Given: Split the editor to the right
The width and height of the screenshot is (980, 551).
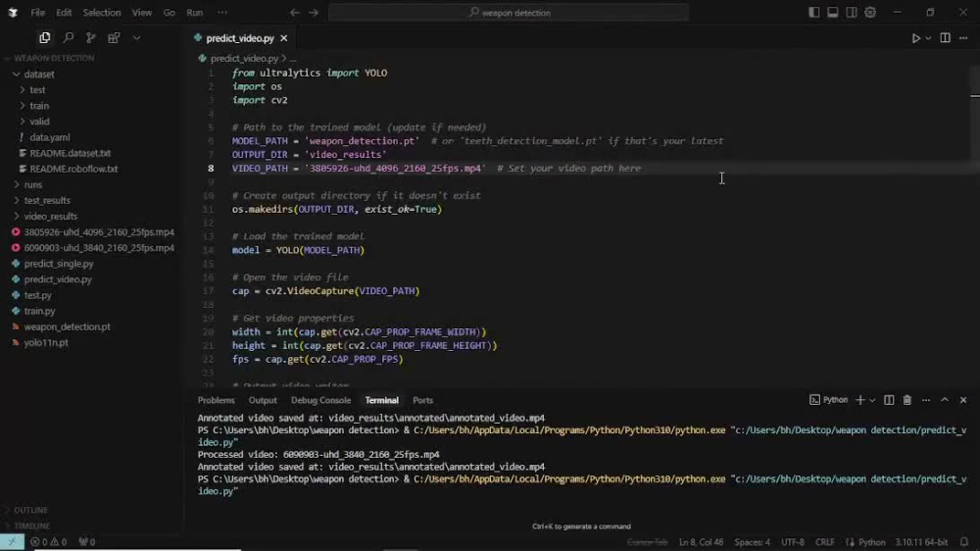Looking at the screenshot, I should [x=945, y=38].
